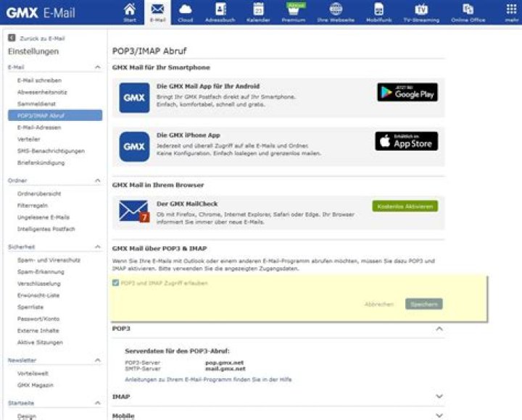Viewport: 522px width, 420px height.
Task: Open the mehr apps grid icon
Action: (x=511, y=9)
